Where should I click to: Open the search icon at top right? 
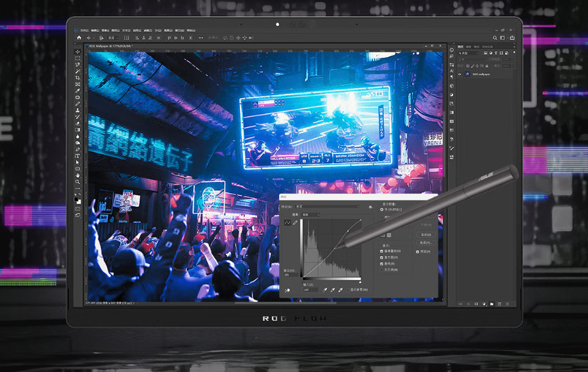click(495, 38)
